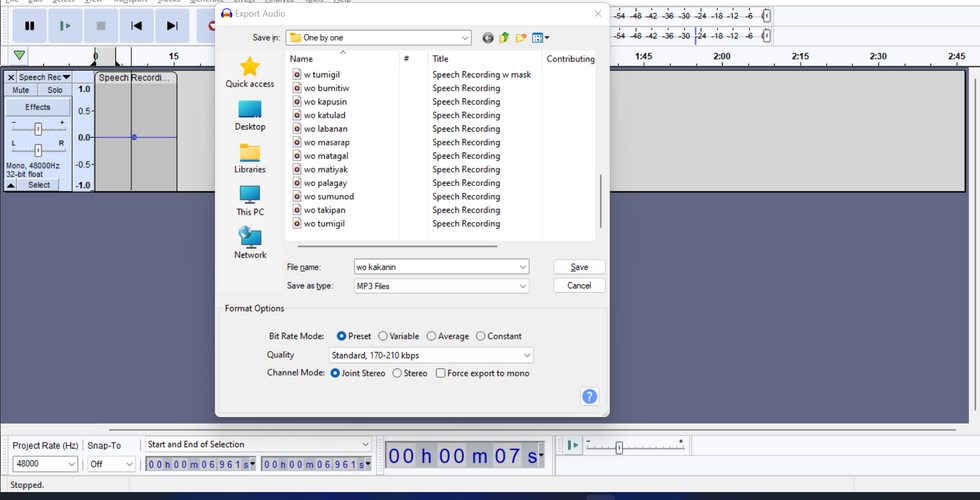Open the blue help question mark
The height and width of the screenshot is (500, 980).
coord(589,396)
